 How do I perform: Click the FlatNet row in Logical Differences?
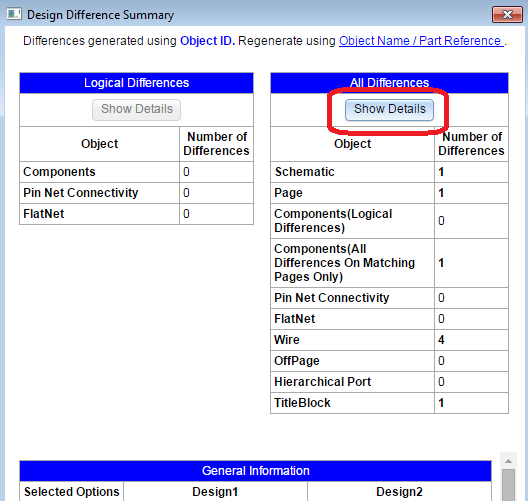pos(136,214)
